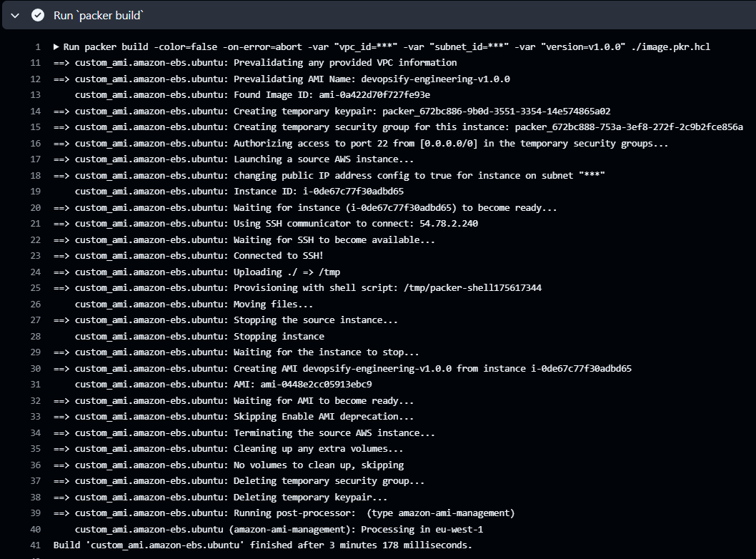Click 'Stopping the source instance...' line

(226, 320)
